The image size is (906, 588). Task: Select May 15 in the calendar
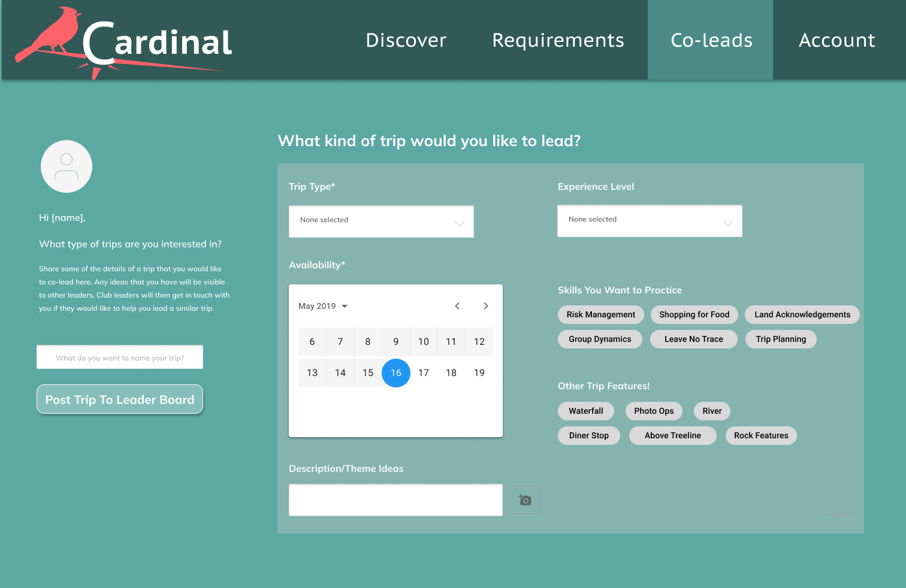(x=368, y=373)
